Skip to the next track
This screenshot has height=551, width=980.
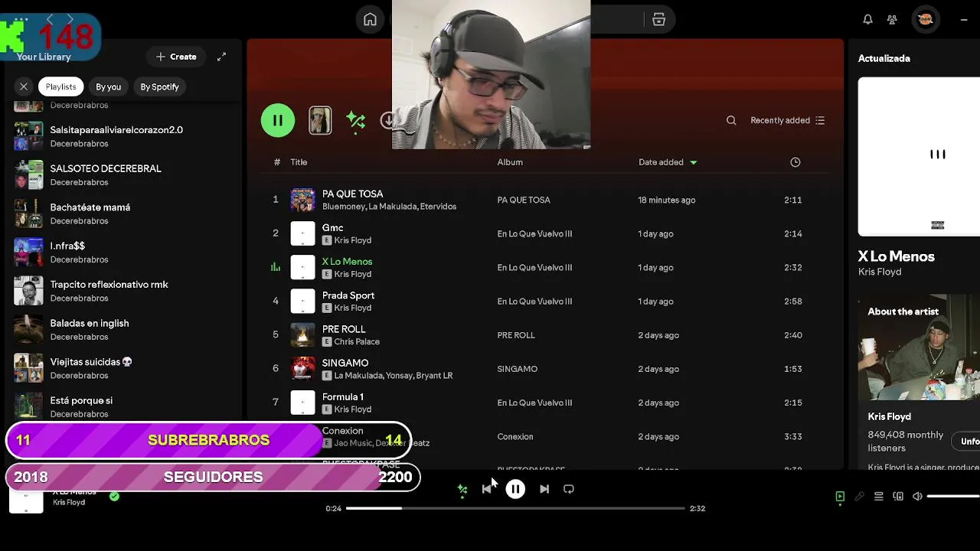(x=544, y=489)
